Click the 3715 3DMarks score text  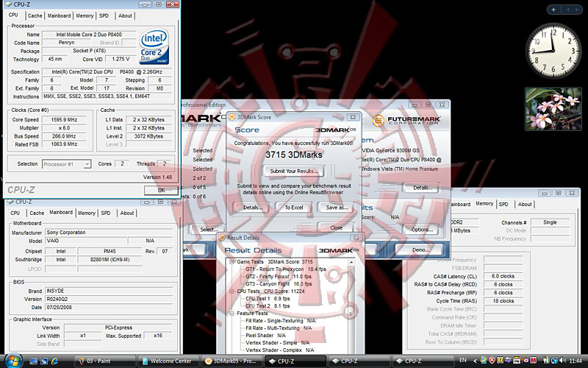(293, 155)
